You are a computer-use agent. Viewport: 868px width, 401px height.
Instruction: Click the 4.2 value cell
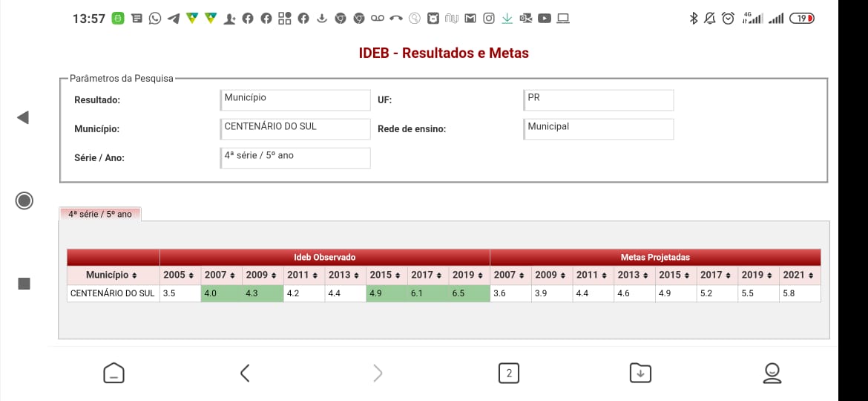tap(304, 293)
